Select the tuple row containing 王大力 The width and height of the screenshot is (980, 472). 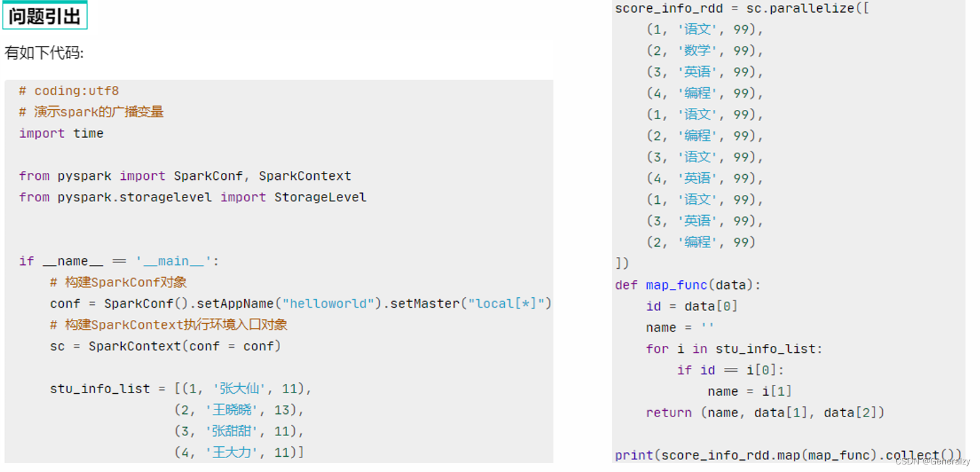239,452
